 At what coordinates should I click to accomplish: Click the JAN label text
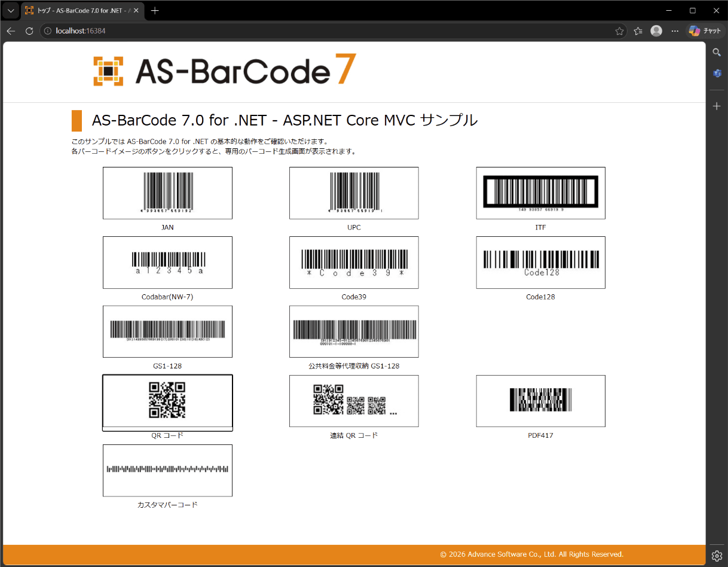click(167, 228)
